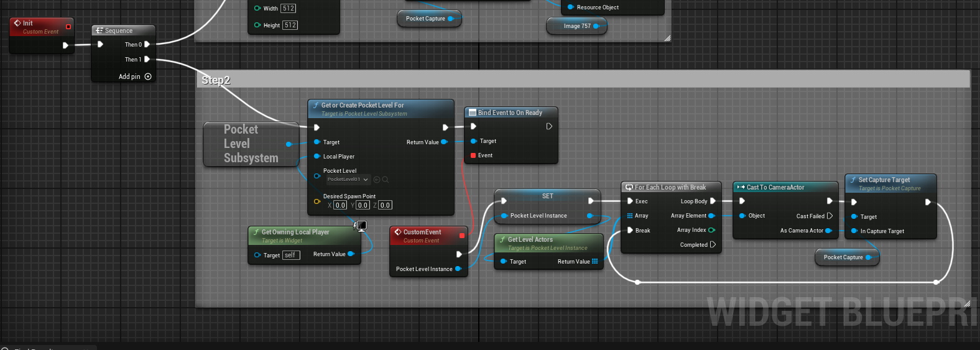Click the Get Owning Local Player self field
980x350 pixels.
[291, 255]
